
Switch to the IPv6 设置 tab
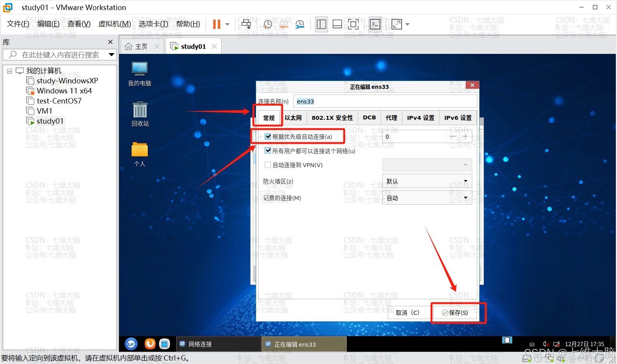(x=458, y=118)
